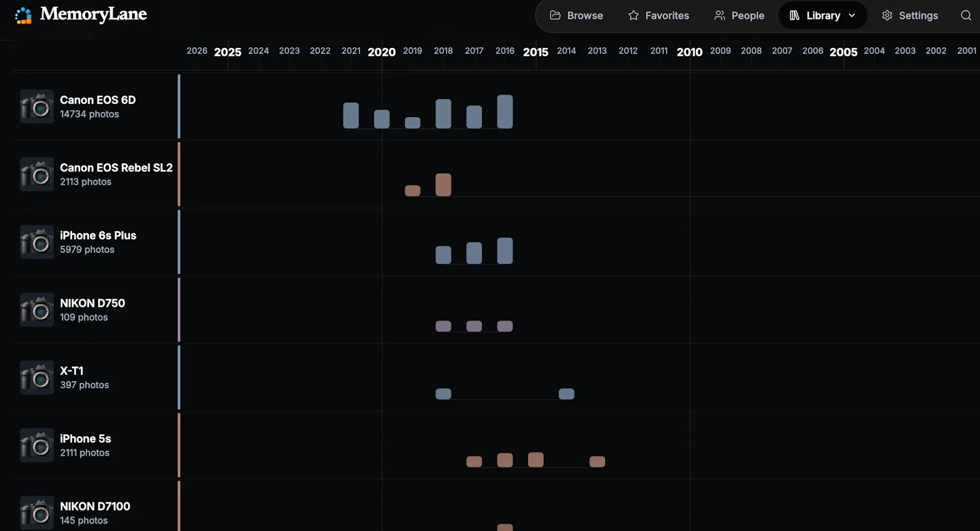Click the X-T1 camera icon

pos(37,378)
